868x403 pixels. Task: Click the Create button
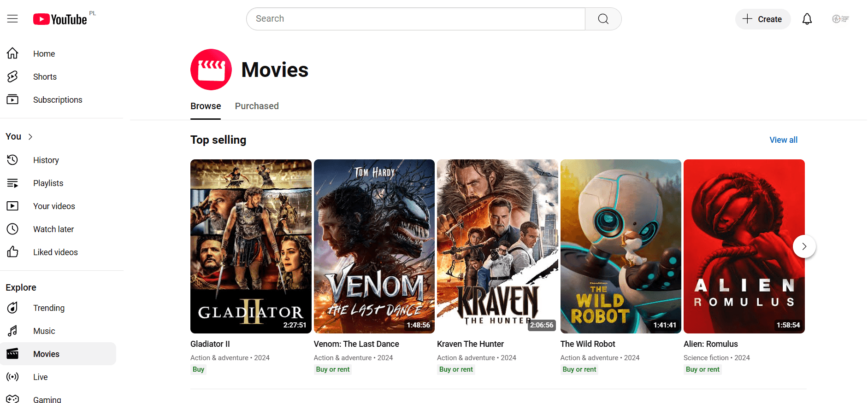click(x=763, y=19)
